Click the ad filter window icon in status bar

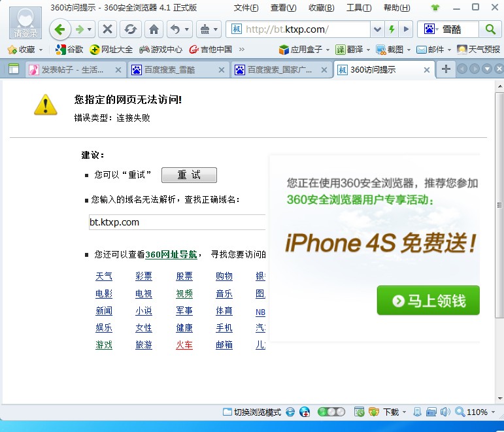[x=359, y=412]
